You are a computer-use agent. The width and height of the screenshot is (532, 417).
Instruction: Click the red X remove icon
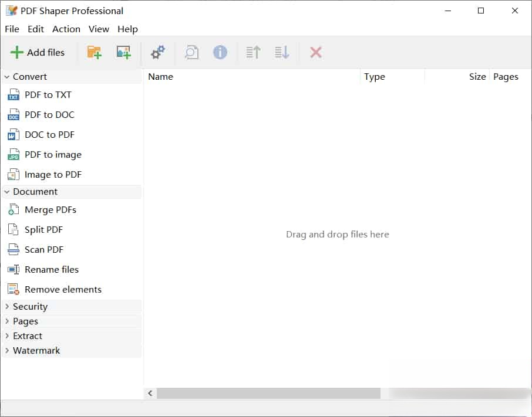(315, 53)
